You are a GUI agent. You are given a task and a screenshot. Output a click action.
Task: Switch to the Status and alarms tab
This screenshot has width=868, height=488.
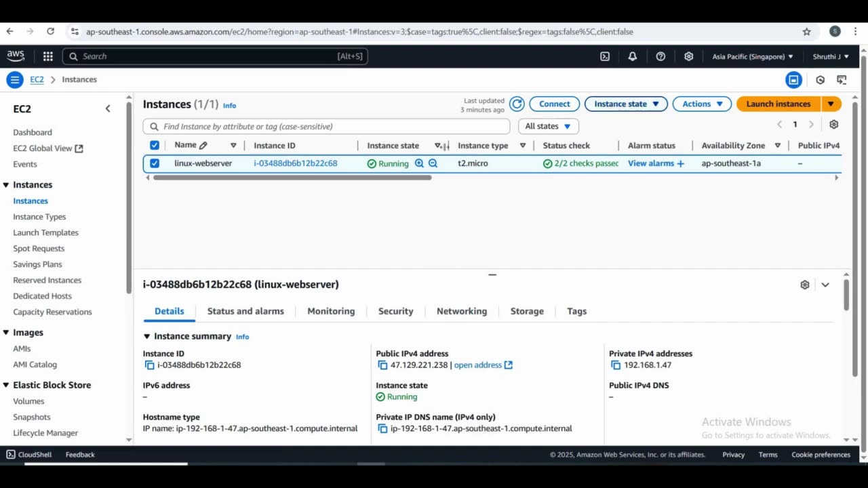(x=245, y=311)
